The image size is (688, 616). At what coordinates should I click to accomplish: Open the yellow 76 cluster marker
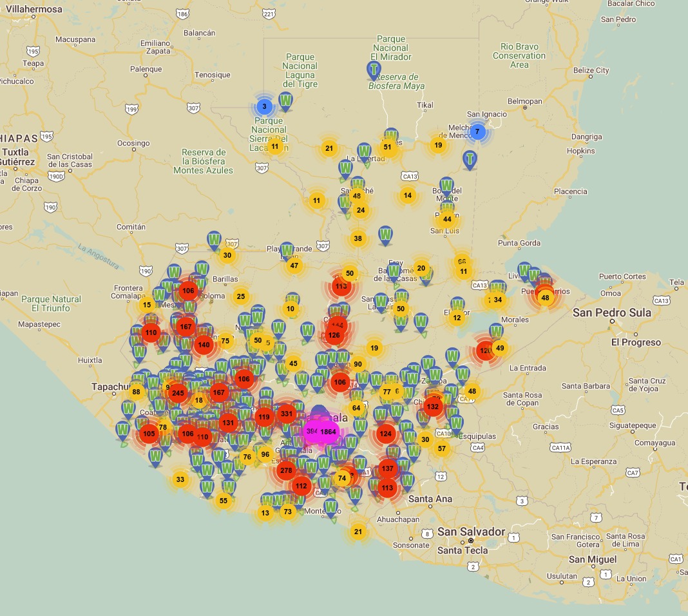click(247, 457)
